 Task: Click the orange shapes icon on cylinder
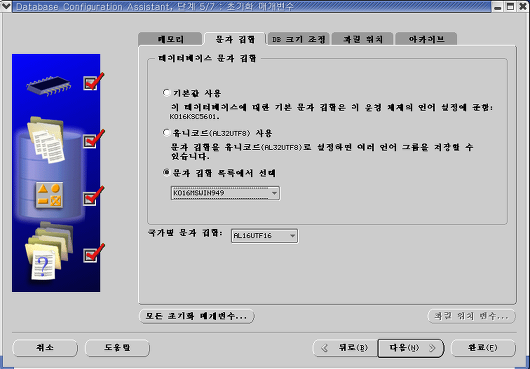[49, 195]
